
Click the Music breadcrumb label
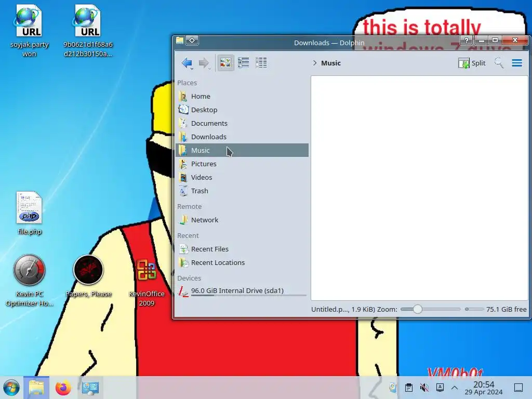(x=331, y=63)
